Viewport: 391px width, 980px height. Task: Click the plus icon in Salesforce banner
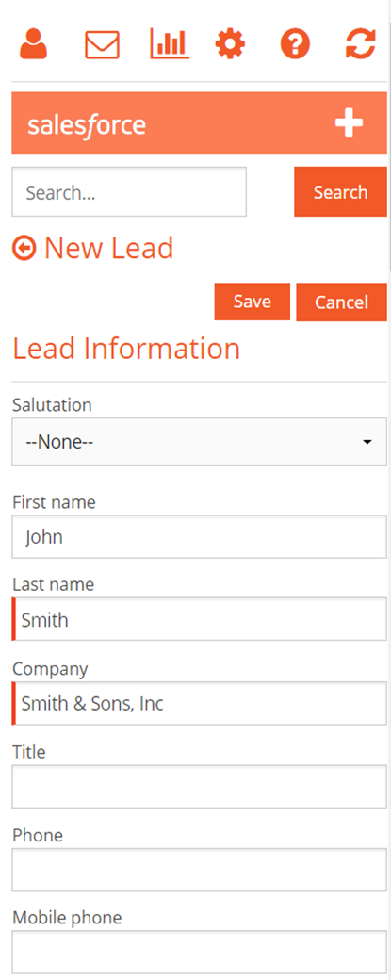pos(349,122)
